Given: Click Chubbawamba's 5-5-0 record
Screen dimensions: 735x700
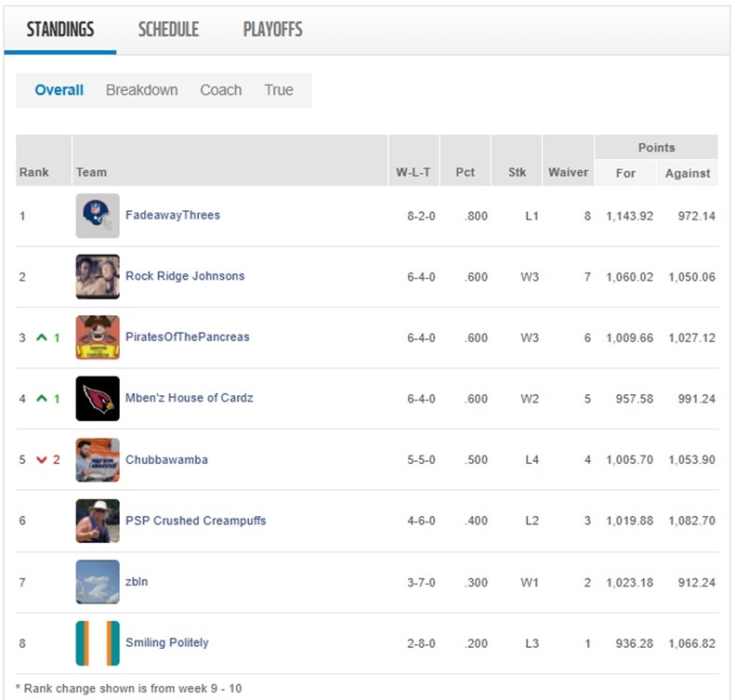Looking at the screenshot, I should tap(421, 460).
